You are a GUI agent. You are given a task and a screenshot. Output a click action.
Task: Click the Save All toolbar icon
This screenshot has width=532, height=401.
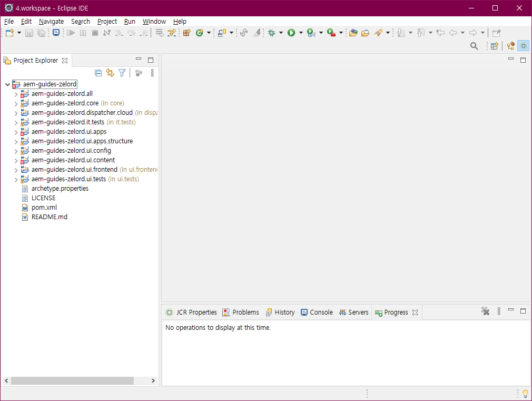[41, 33]
